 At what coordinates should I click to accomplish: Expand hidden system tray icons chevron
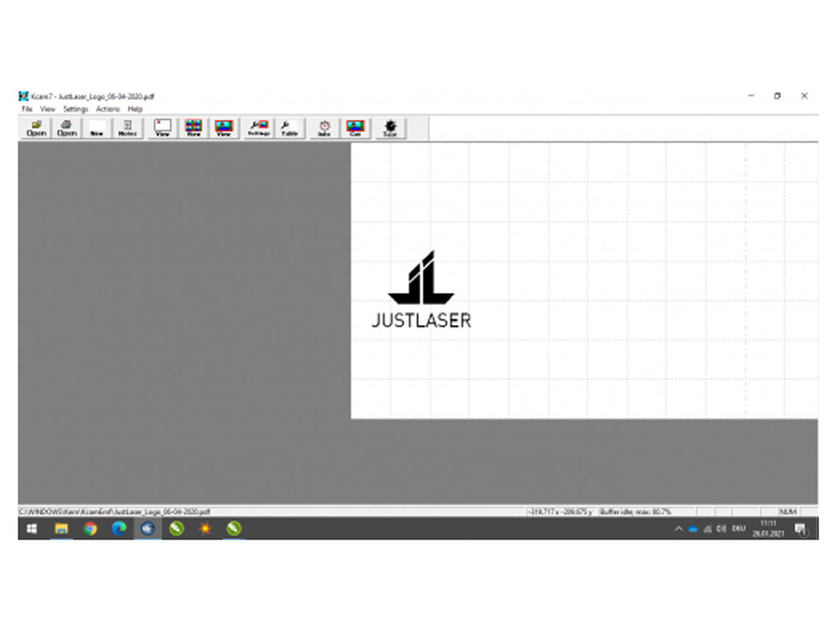pyautogui.click(x=679, y=529)
